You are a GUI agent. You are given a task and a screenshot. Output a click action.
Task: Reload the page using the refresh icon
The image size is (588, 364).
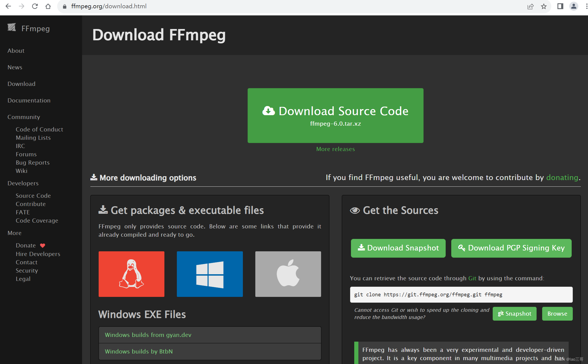coord(35,6)
